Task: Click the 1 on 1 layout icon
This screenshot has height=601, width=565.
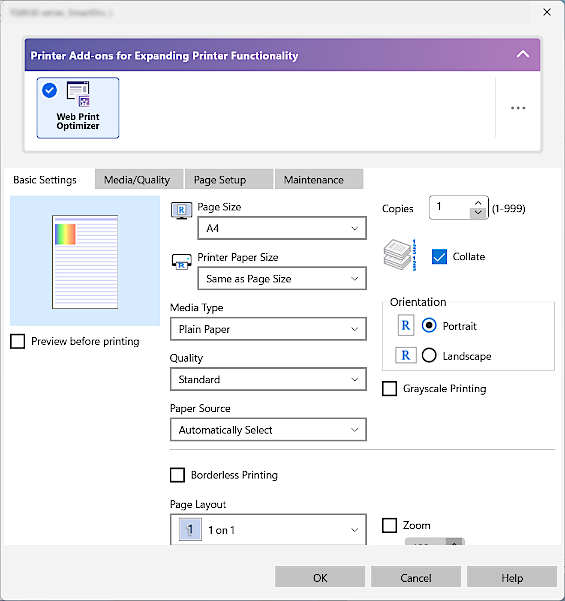Action: [190, 530]
